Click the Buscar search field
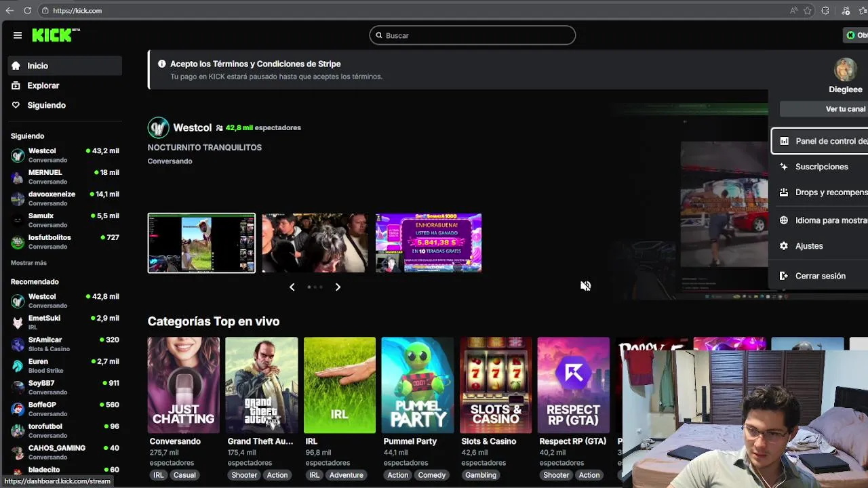The width and height of the screenshot is (868, 488). [473, 35]
